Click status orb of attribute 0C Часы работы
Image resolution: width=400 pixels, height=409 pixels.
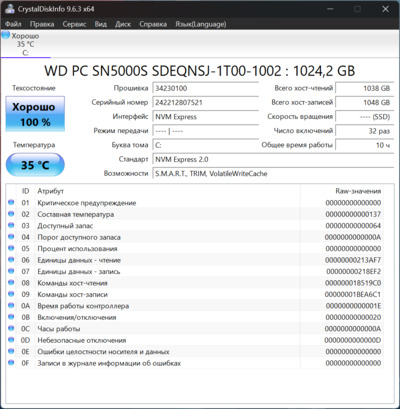(x=11, y=328)
